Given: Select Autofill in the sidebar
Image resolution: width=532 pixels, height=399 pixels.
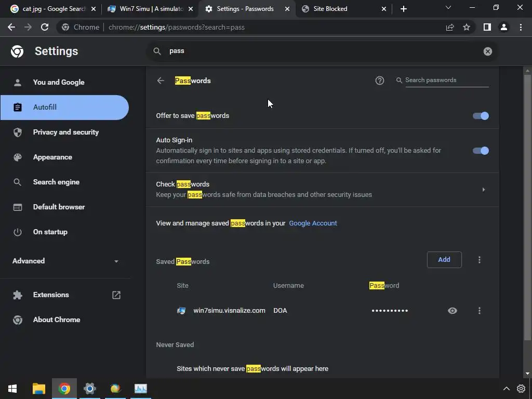Looking at the screenshot, I should pyautogui.click(x=65, y=107).
